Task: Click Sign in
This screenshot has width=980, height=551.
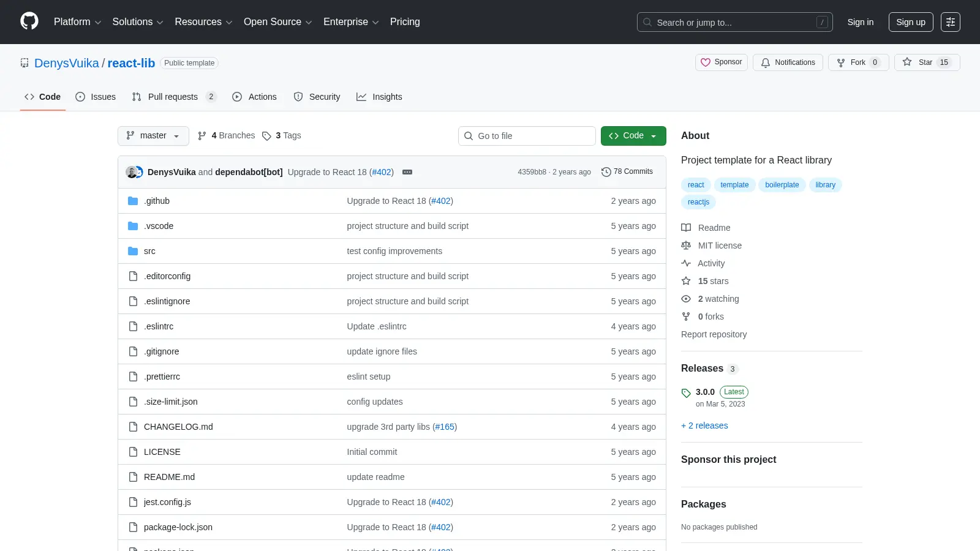Action: click(861, 22)
